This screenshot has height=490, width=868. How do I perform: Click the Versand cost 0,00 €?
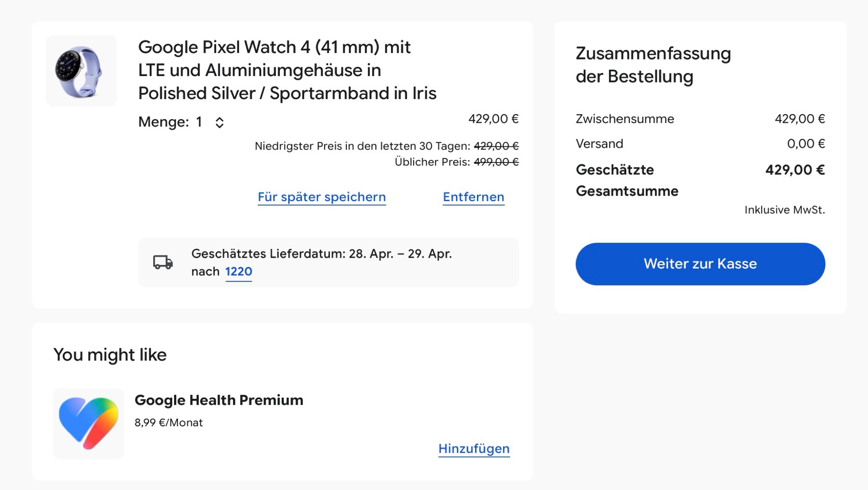coord(806,144)
